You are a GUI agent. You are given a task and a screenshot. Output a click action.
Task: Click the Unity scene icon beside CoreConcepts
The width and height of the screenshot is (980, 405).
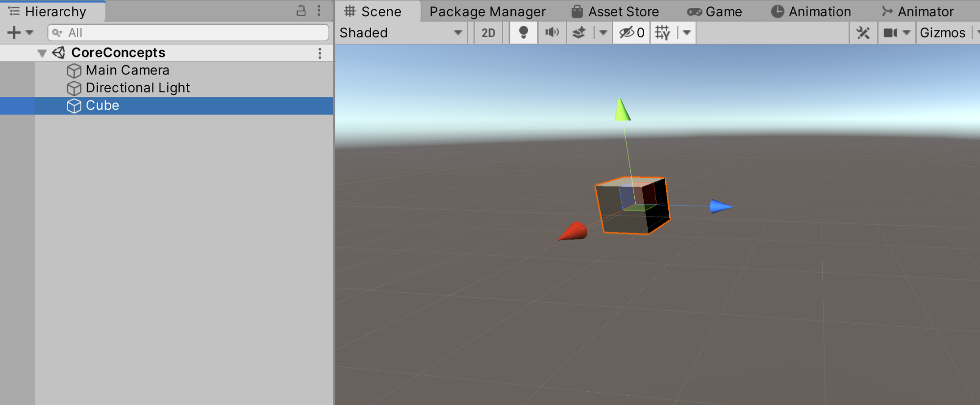tap(59, 52)
